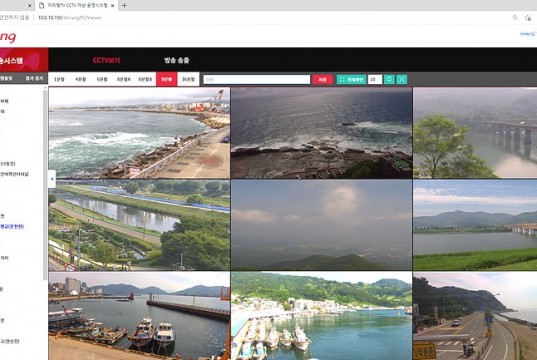
Task: Open the 즐겨 찾기 sidebar tab
Action: [x=34, y=78]
